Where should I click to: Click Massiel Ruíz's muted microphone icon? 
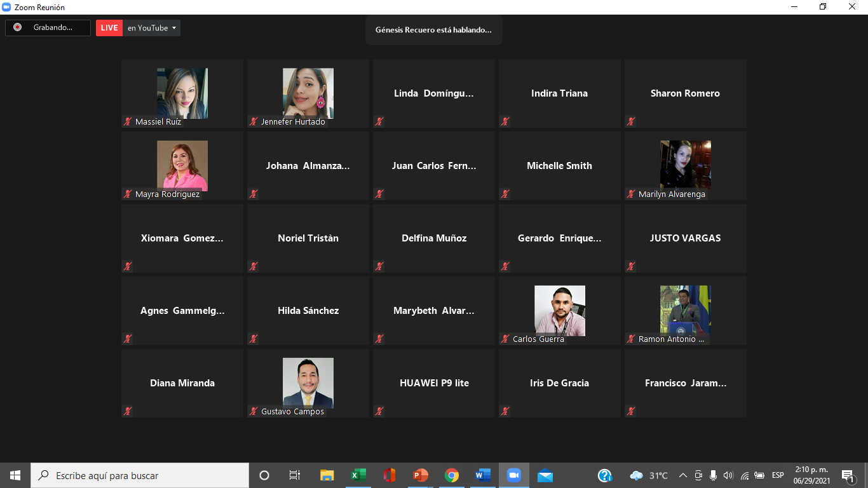[128, 121]
